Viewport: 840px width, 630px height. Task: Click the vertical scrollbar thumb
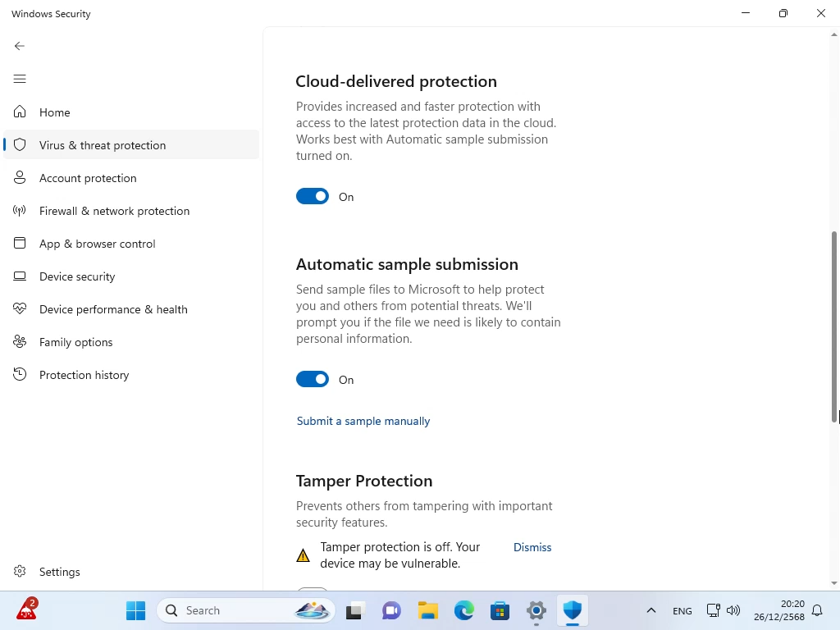835,326
